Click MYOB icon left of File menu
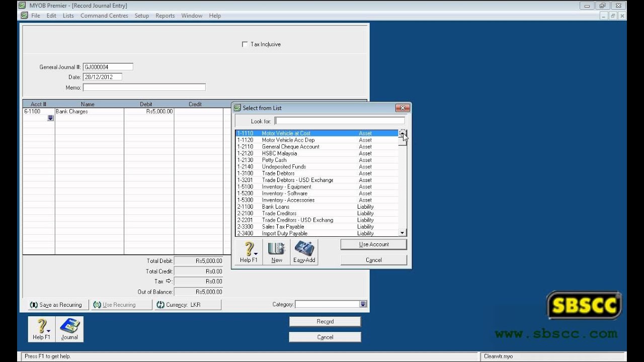 click(24, 16)
